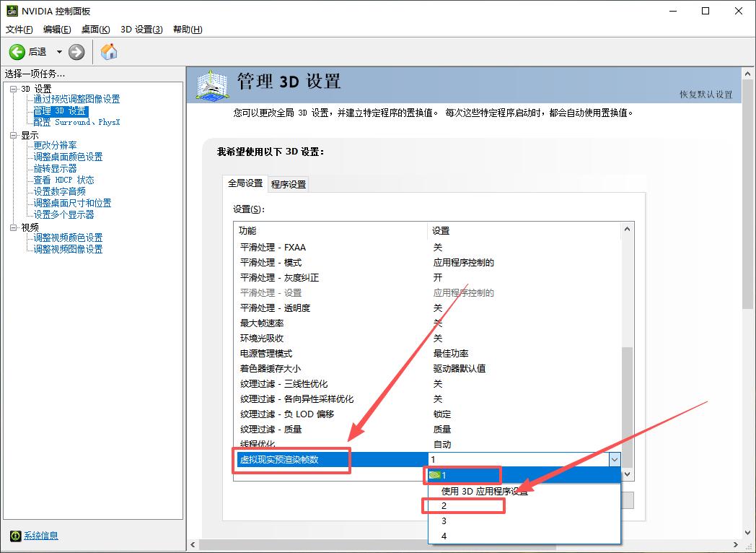
Task: Click settings list scroll down arrow
Action: pyautogui.click(x=628, y=474)
